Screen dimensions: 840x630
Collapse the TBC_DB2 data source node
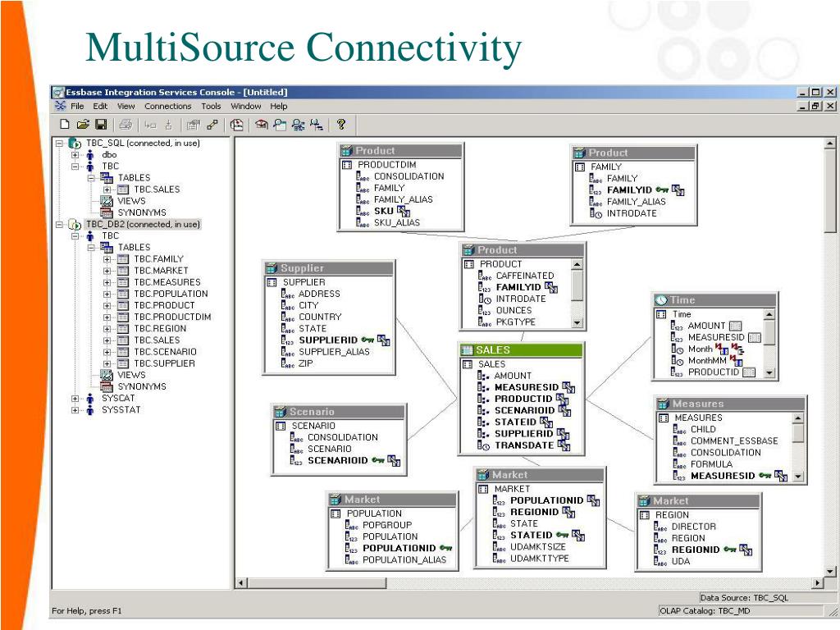[x=59, y=225]
